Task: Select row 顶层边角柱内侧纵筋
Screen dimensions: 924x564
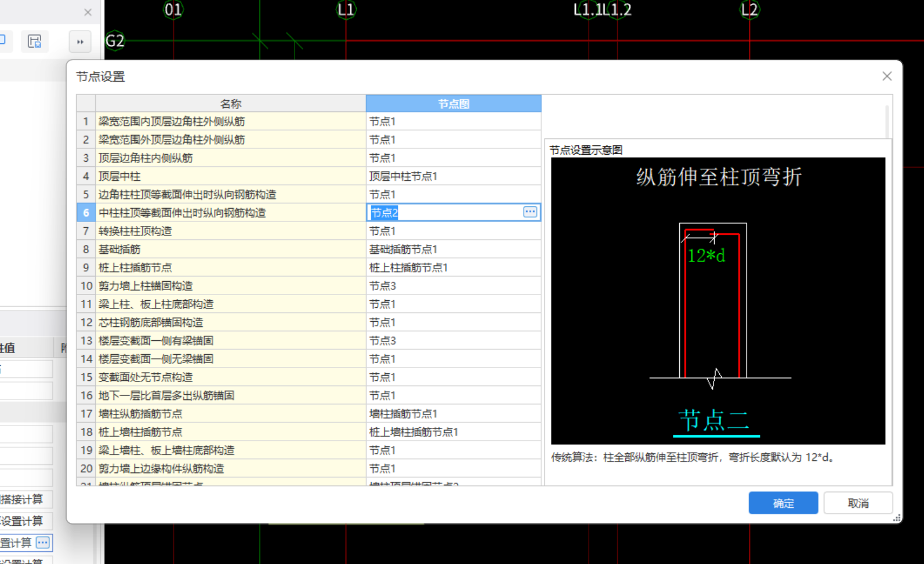Action: point(230,158)
